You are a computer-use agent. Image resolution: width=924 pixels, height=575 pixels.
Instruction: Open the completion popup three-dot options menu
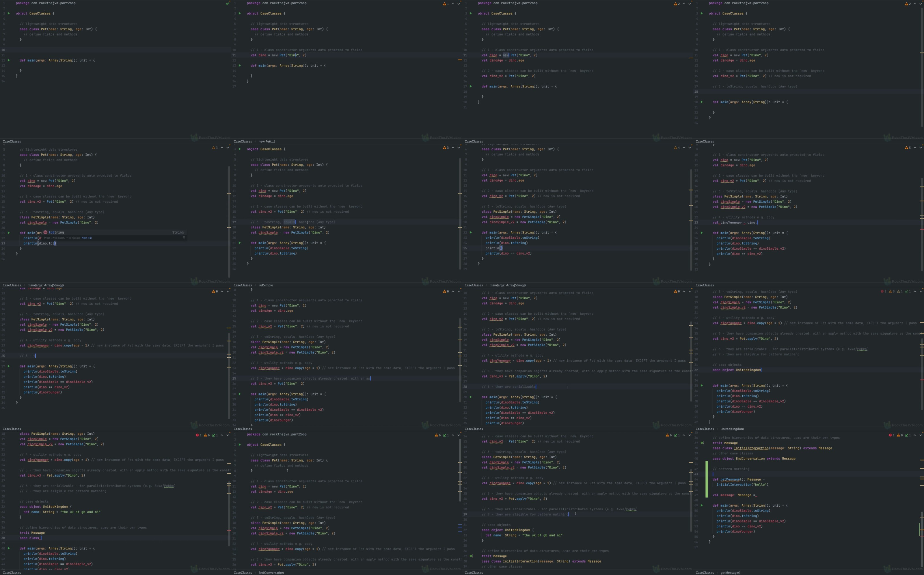(184, 238)
